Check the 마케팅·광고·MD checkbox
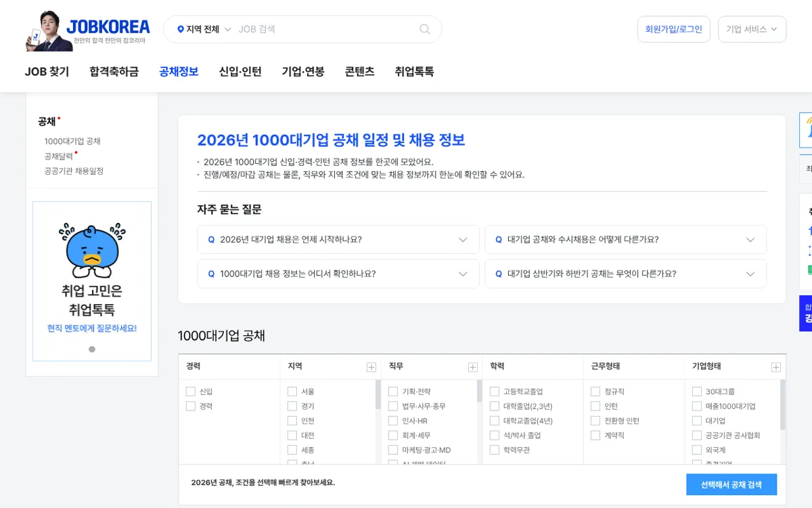This screenshot has height=508, width=812. (393, 450)
